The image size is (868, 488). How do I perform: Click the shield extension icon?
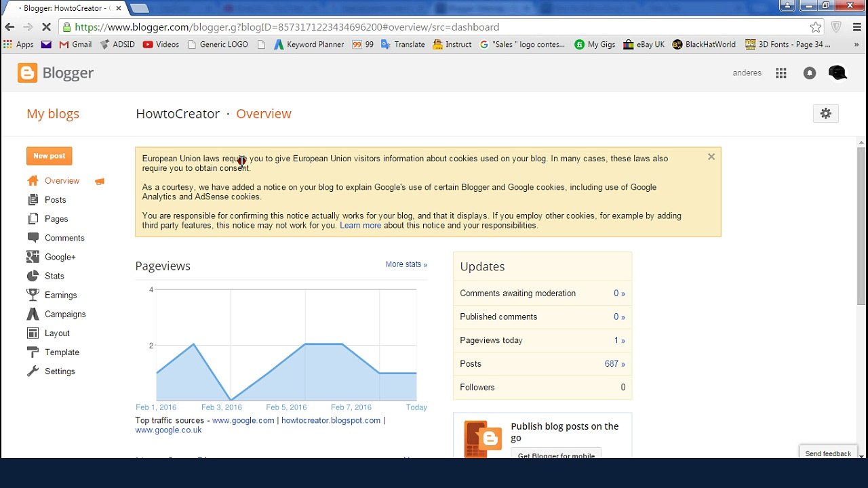[x=837, y=27]
